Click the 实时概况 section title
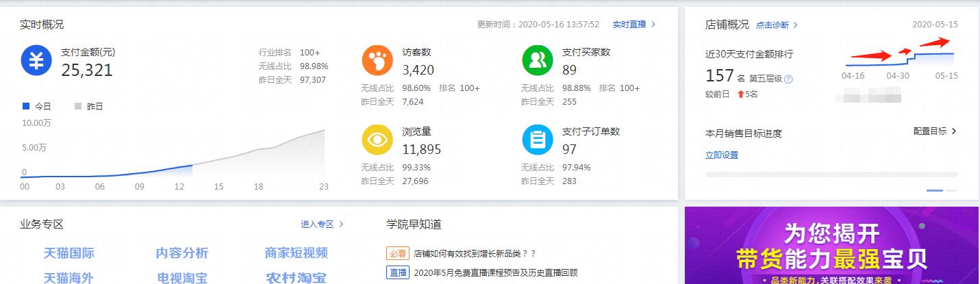Image resolution: width=980 pixels, height=284 pixels. pos(42,25)
